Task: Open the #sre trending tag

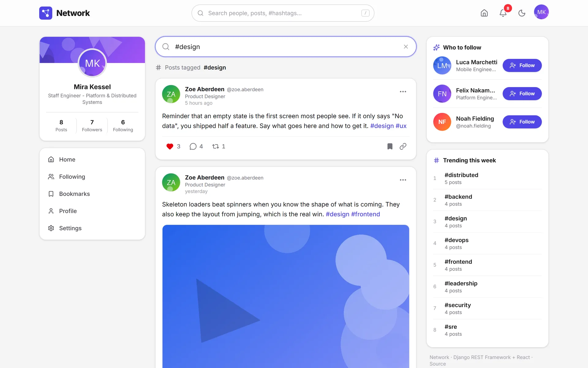Action: coord(487,330)
